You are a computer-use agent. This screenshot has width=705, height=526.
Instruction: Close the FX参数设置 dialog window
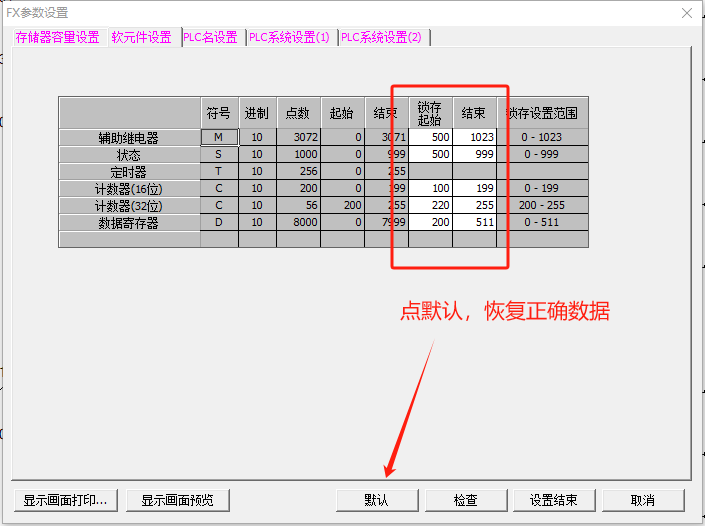tap(686, 13)
